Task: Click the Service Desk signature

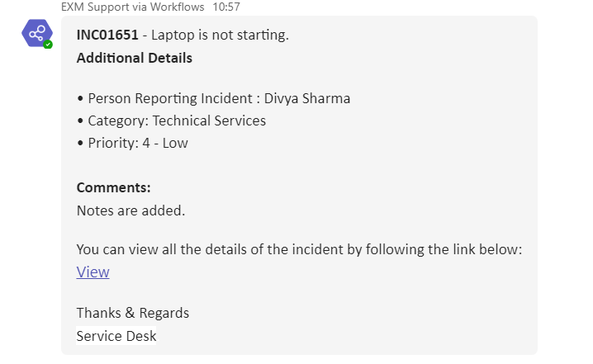Action: [x=116, y=335]
